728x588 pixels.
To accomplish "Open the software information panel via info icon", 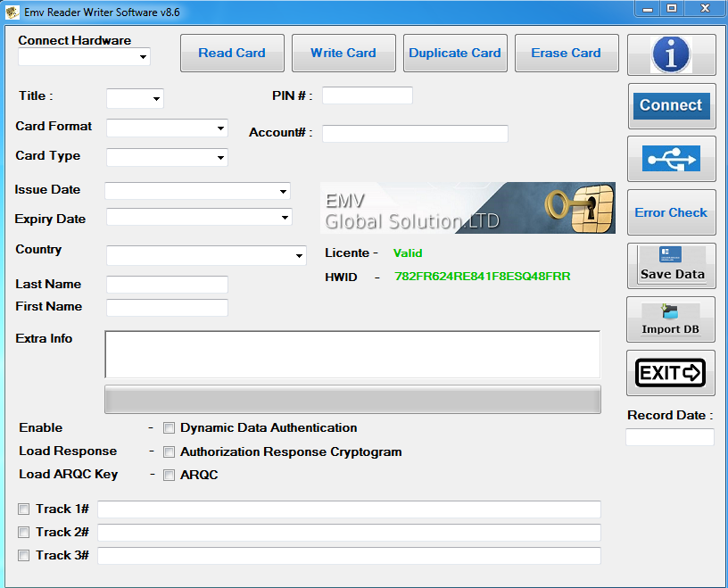I will (670, 54).
